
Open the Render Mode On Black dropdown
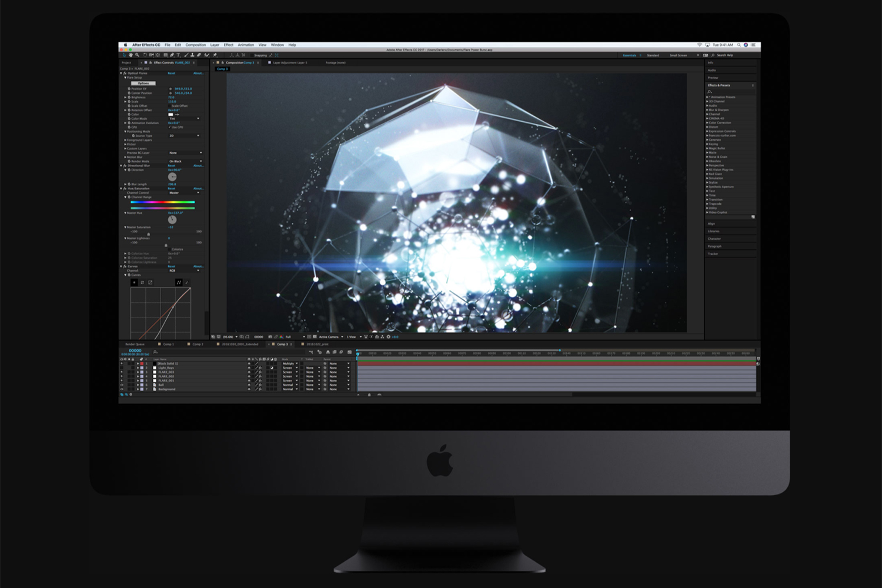(185, 161)
